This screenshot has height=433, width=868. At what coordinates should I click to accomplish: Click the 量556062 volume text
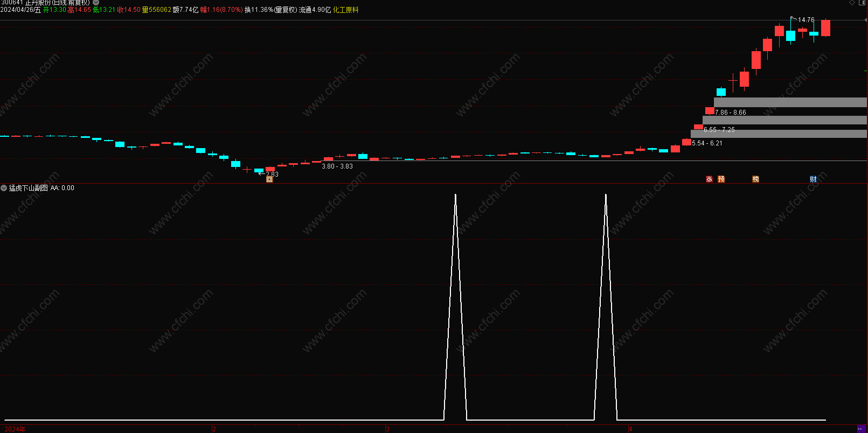pyautogui.click(x=156, y=10)
